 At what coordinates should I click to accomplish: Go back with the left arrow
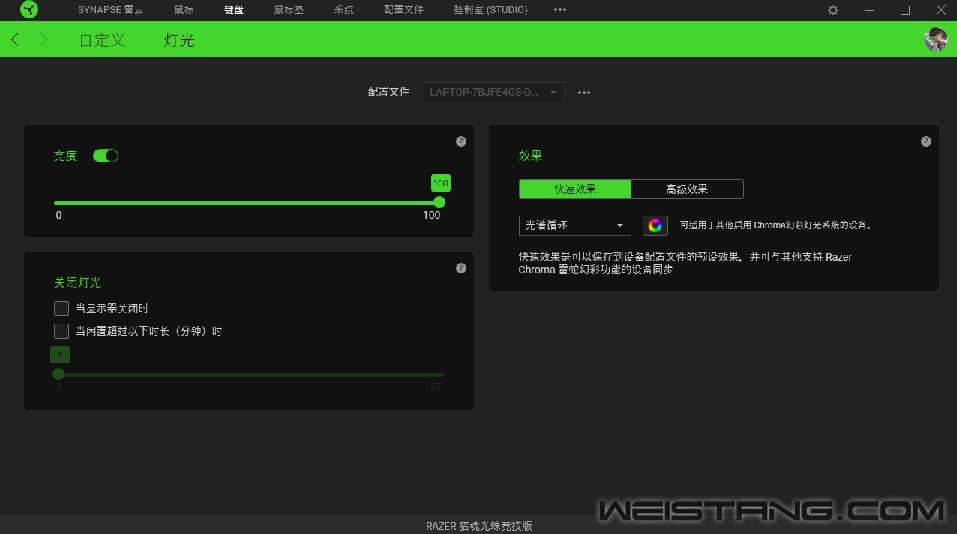tap(15, 40)
